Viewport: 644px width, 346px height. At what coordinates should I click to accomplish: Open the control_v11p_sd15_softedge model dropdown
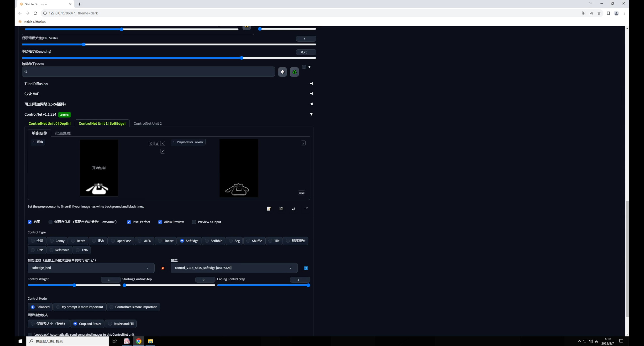pos(234,268)
